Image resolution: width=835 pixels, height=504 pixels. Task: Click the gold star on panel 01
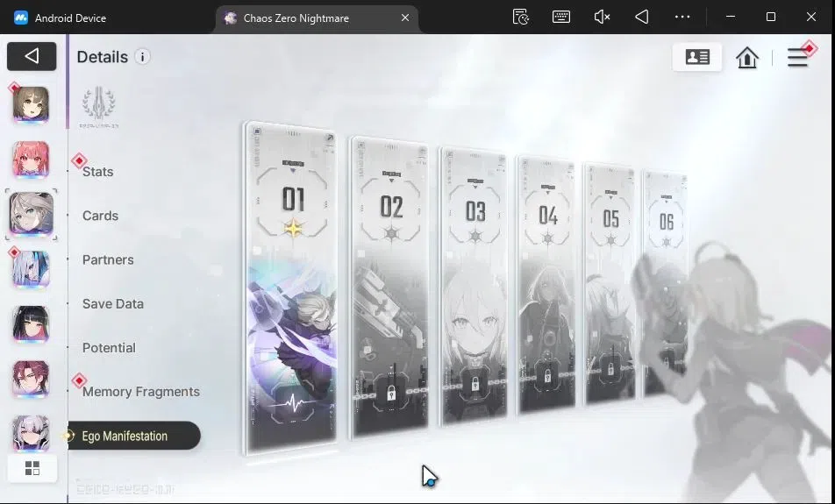(x=293, y=230)
